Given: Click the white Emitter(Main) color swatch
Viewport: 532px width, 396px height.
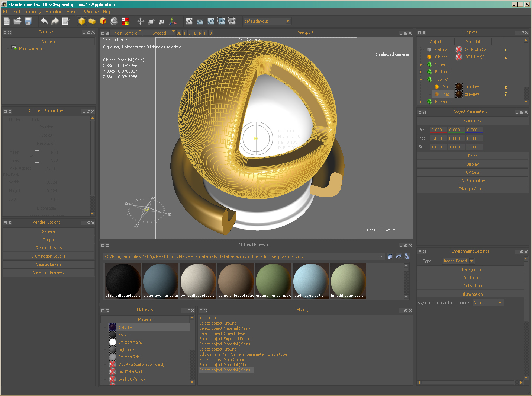Looking at the screenshot, I should (x=113, y=342).
